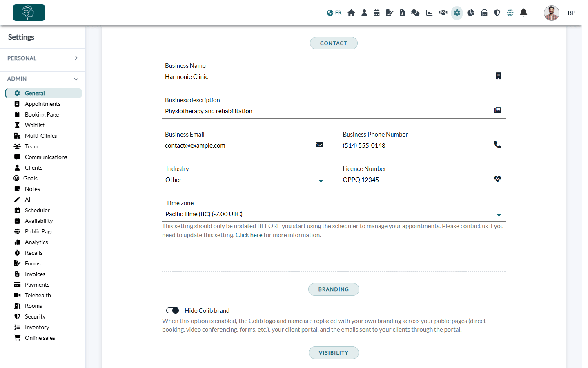588x368 pixels.
Task: Open the list chart icon in top bar
Action: (x=429, y=13)
